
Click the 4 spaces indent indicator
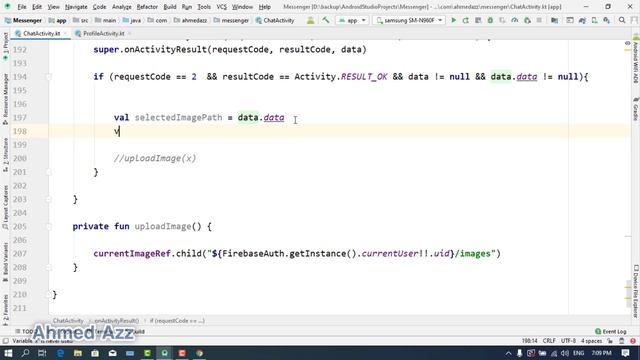tap(591, 341)
